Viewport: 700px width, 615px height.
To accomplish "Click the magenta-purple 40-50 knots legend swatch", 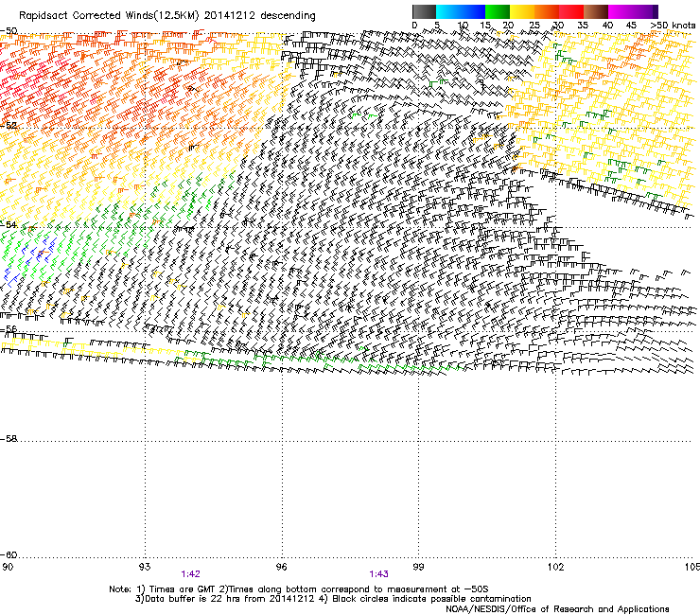I will pos(633,11).
